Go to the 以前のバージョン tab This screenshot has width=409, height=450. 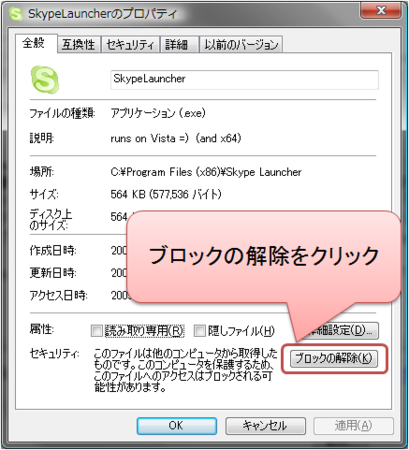pyautogui.click(x=241, y=44)
